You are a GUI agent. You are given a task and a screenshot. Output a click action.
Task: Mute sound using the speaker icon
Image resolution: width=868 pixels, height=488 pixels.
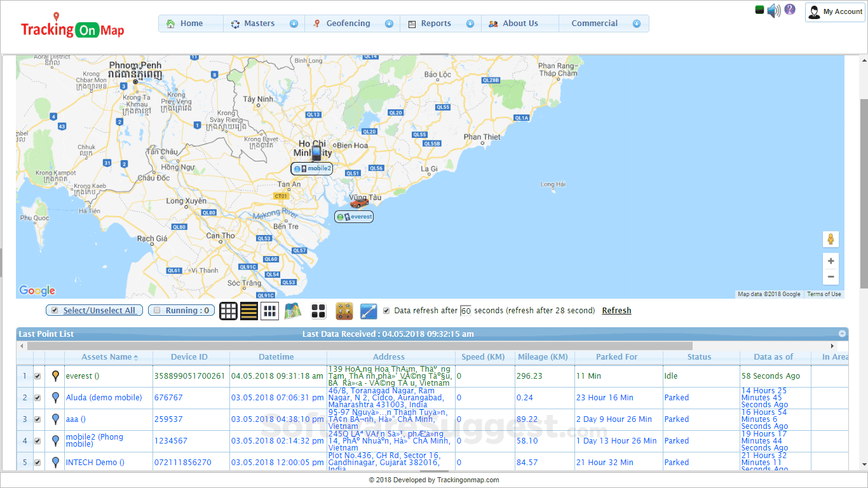point(773,10)
